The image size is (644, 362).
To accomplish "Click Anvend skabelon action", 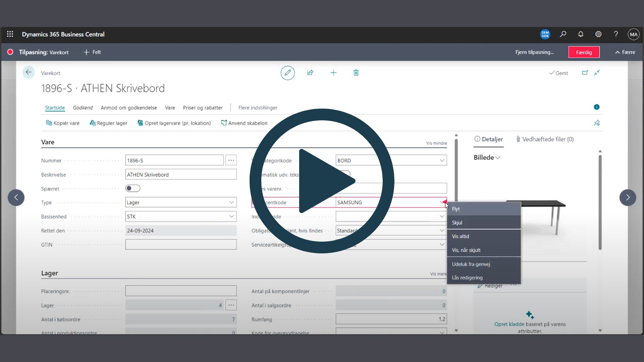I will [x=244, y=123].
